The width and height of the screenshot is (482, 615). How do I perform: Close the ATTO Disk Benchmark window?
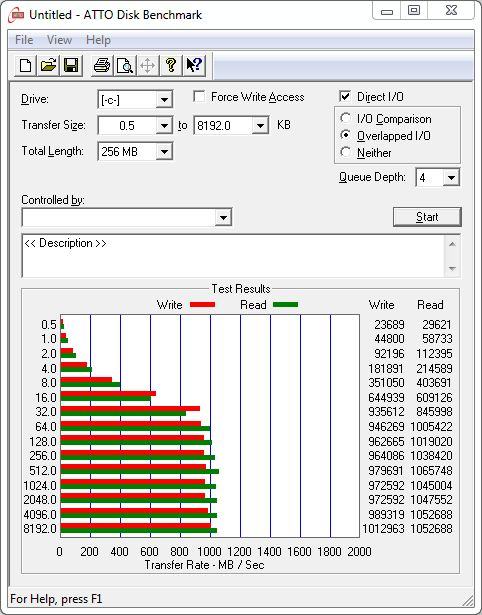[451, 11]
